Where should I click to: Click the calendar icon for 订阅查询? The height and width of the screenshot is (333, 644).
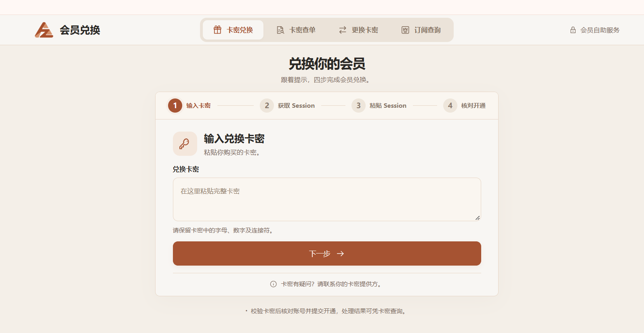tap(405, 30)
